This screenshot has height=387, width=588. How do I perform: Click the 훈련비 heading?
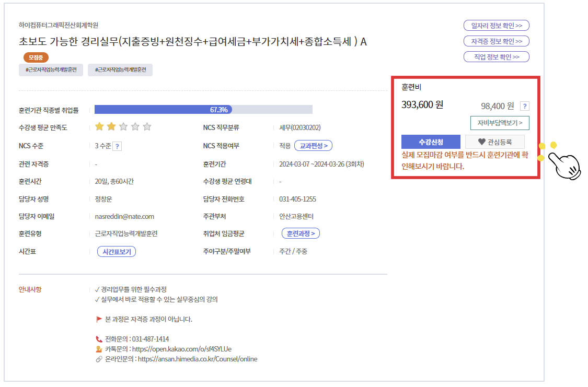[411, 87]
